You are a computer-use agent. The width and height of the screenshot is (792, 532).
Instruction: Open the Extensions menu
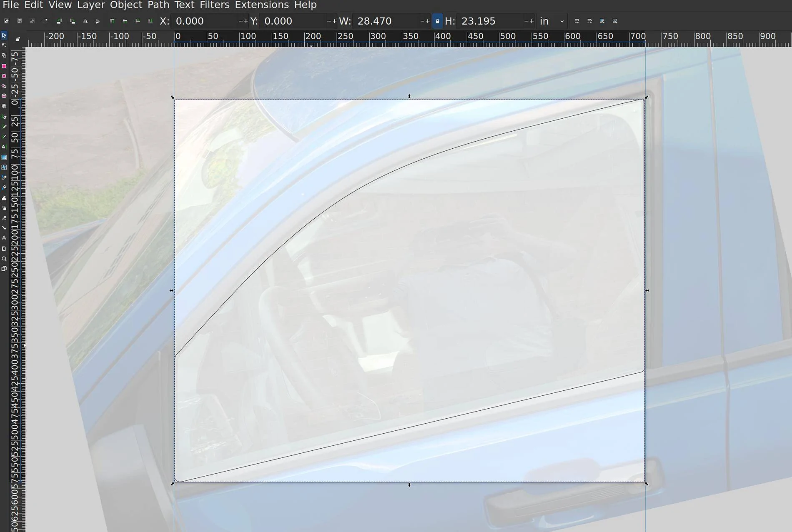click(262, 5)
